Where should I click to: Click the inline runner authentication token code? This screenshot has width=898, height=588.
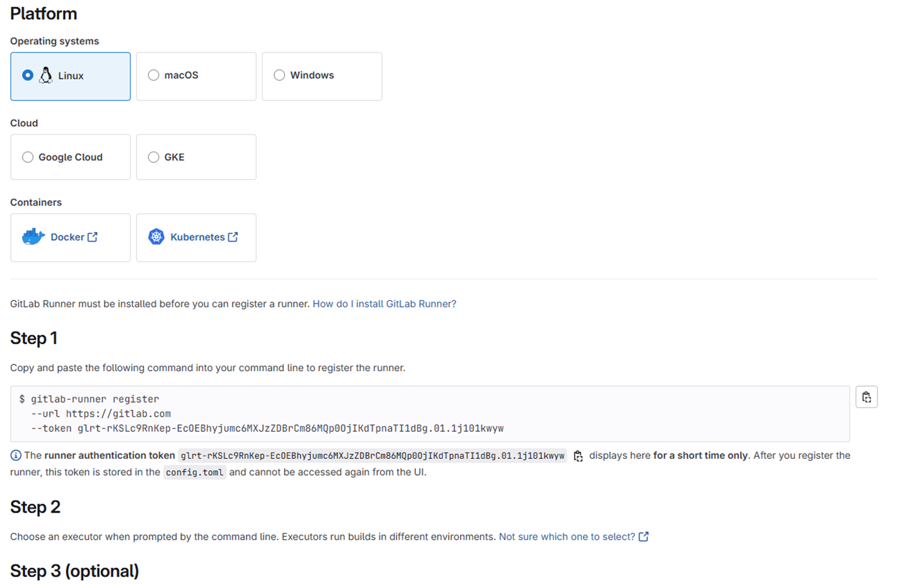click(372, 456)
